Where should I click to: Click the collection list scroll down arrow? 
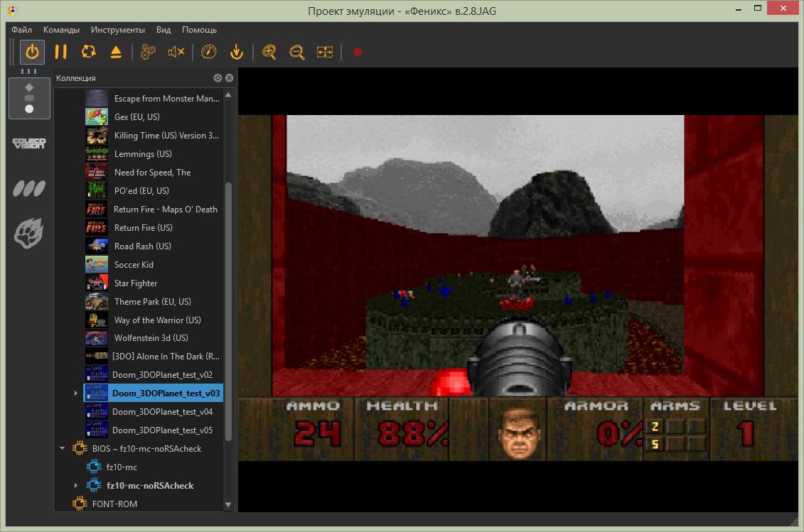point(228,505)
